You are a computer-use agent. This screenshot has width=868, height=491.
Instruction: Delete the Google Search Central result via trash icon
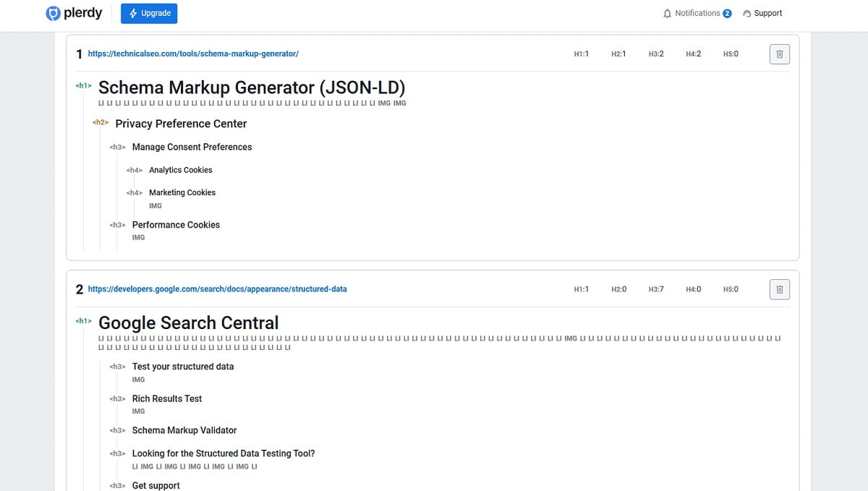click(x=779, y=289)
